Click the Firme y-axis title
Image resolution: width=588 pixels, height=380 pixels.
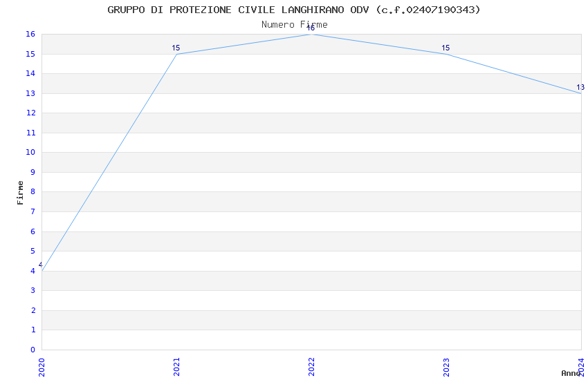20,193
